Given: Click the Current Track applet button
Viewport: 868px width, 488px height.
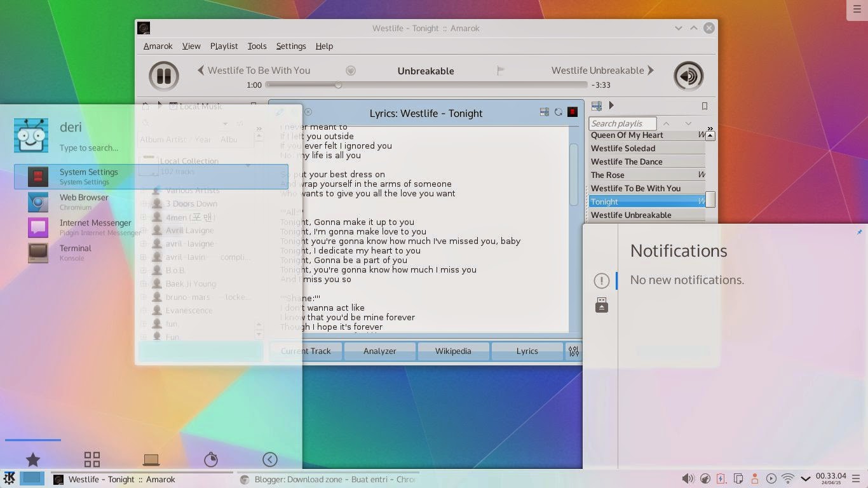Looking at the screenshot, I should (306, 351).
